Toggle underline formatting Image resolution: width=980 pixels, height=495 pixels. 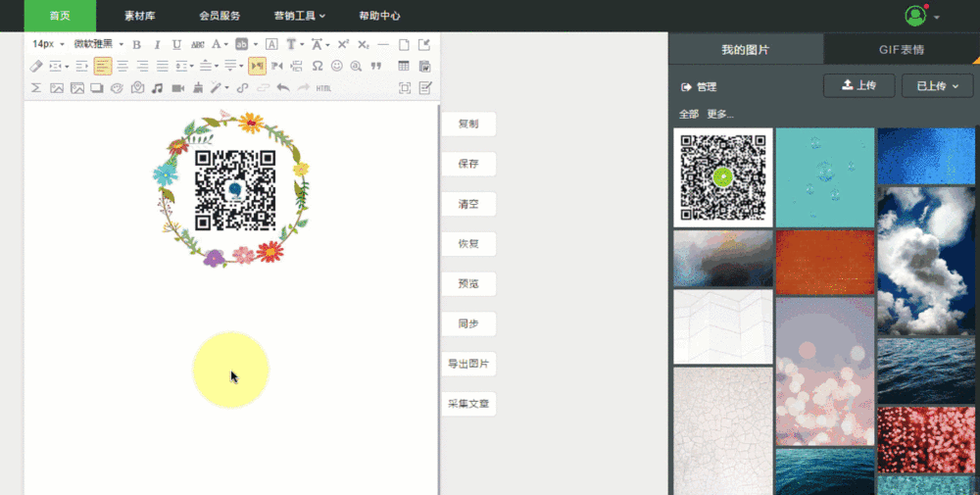point(176,44)
